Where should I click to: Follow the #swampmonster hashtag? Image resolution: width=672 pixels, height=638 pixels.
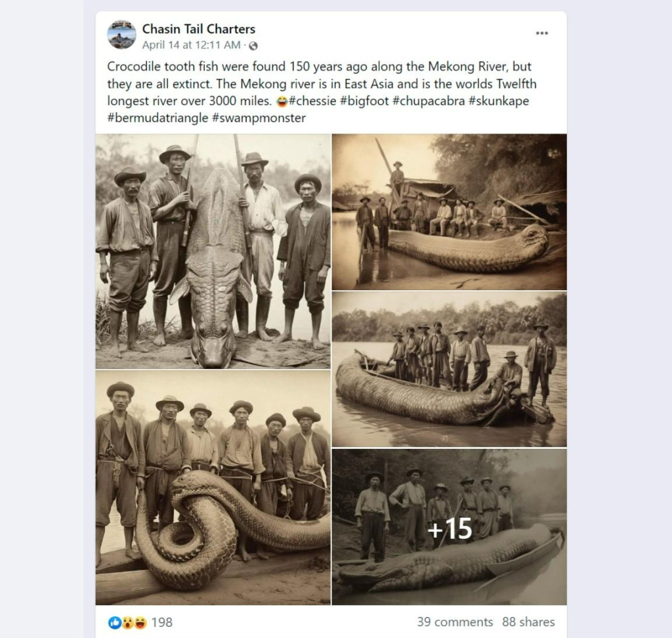[259, 118]
